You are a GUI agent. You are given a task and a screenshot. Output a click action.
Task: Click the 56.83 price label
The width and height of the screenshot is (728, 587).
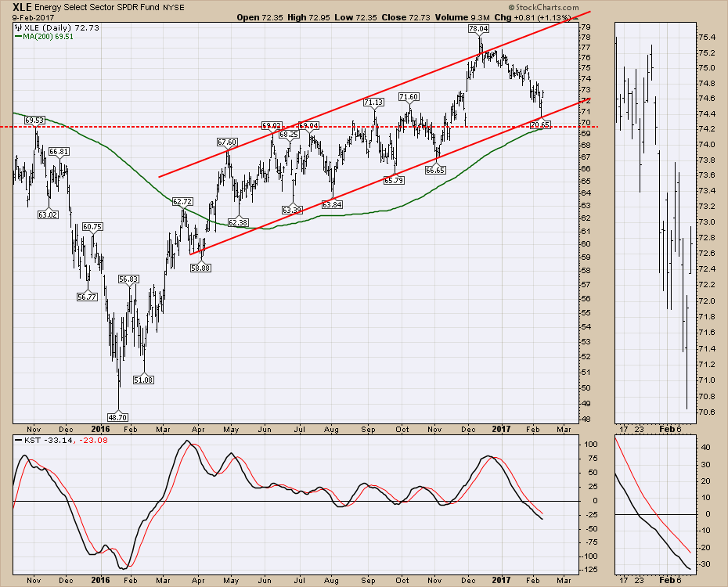coord(128,279)
